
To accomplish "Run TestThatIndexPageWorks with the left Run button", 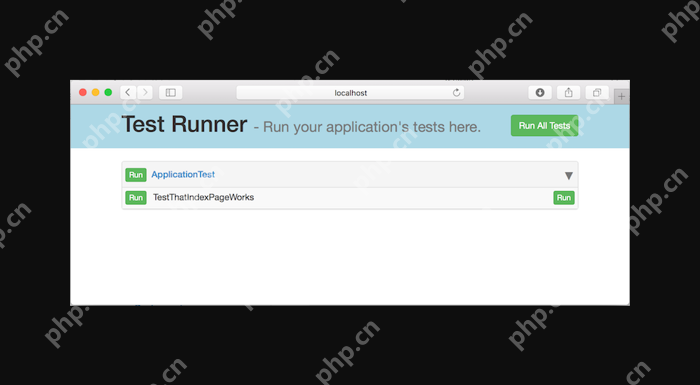I will click(x=136, y=197).
